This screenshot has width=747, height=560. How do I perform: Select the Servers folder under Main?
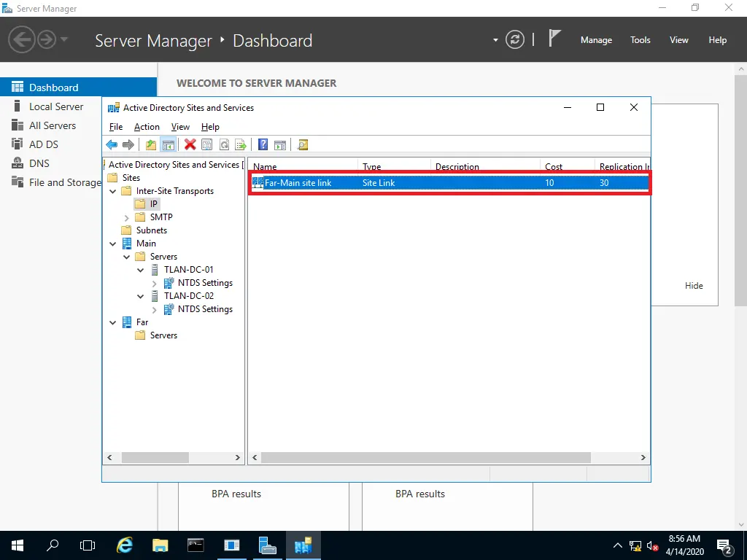point(163,257)
